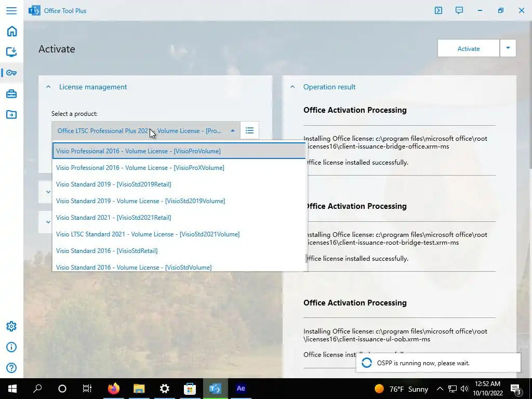Click the Office Tool Plus logo
Image resolution: width=532 pixels, height=399 pixels.
[x=34, y=10]
